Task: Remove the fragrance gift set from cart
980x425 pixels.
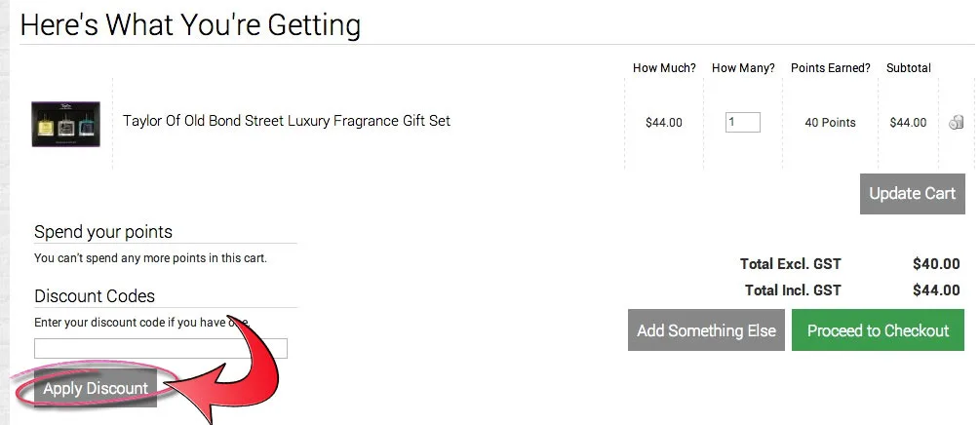Action: (956, 123)
